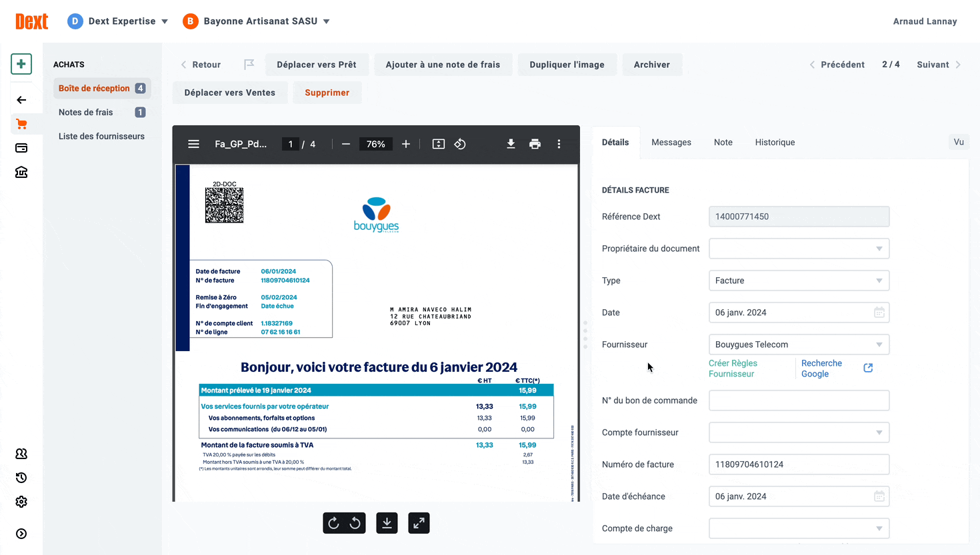Zoom out the PDF with minus
Image resolution: width=980 pixels, height=555 pixels.
point(346,144)
